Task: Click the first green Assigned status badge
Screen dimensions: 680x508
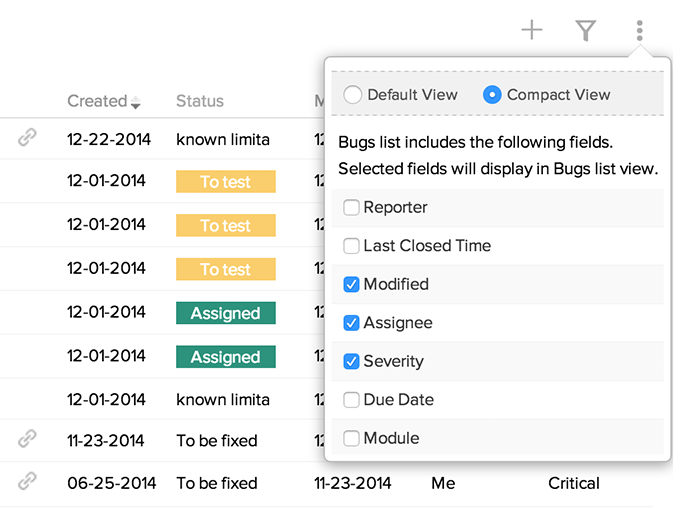Action: pos(225,313)
